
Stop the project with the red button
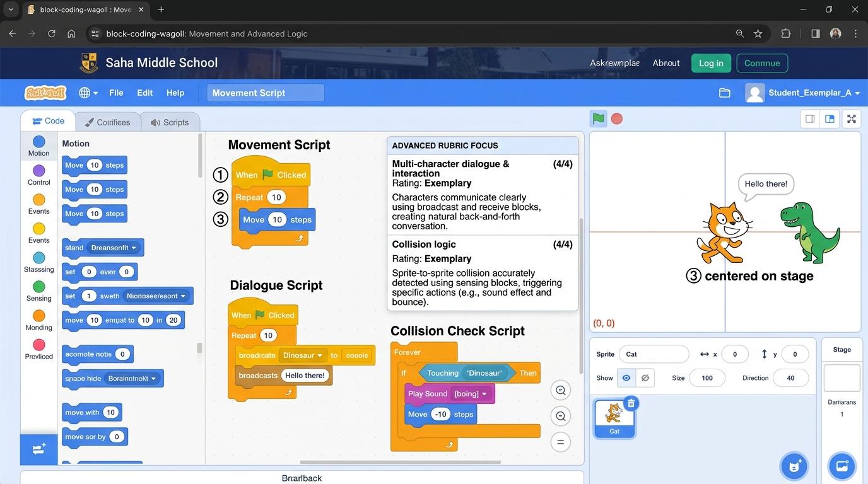click(x=617, y=118)
